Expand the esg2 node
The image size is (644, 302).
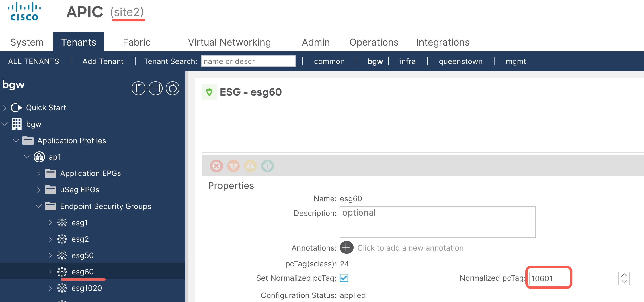[50, 239]
